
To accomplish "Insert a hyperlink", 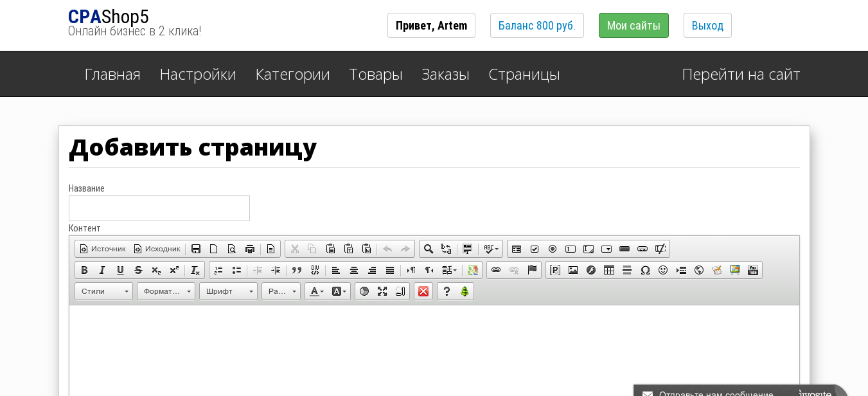I will (x=496, y=270).
